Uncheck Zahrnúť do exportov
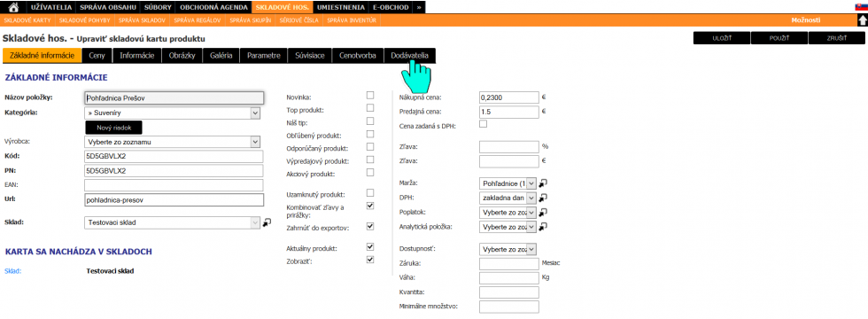 point(370,227)
